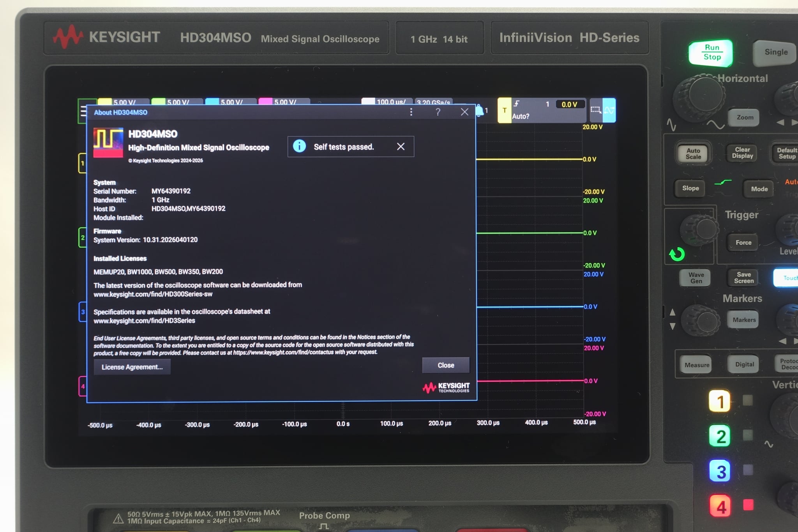Open the 100.0 µs/ timebase tab
The height and width of the screenshot is (532, 798).
click(x=387, y=102)
